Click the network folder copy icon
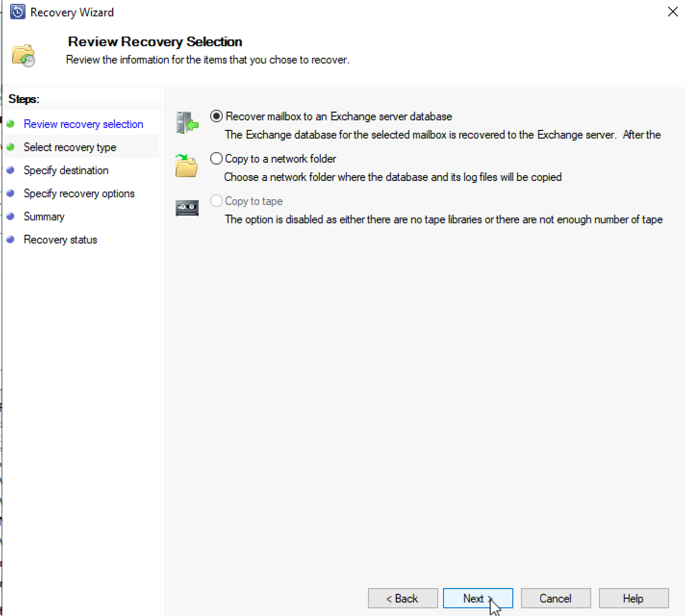The image size is (685, 616). click(x=187, y=166)
